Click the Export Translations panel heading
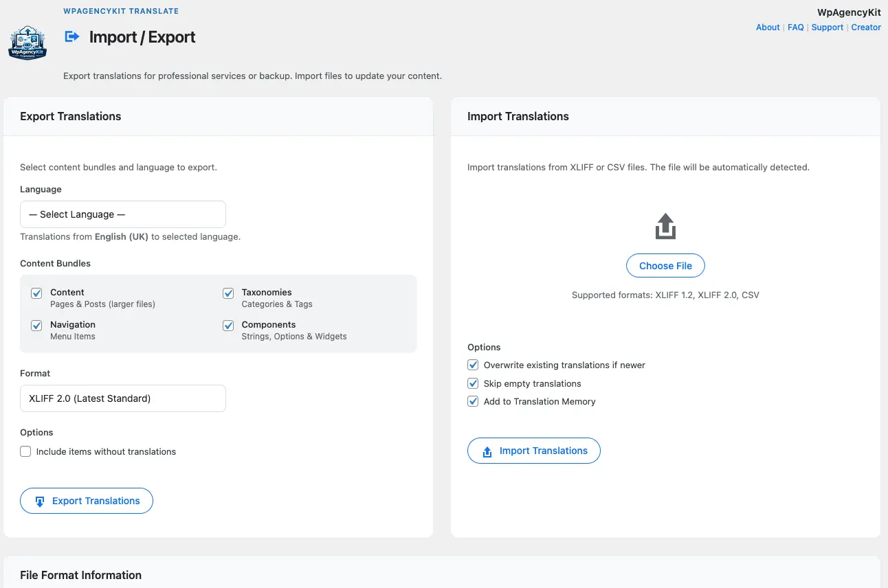The height and width of the screenshot is (588, 888). [x=71, y=116]
